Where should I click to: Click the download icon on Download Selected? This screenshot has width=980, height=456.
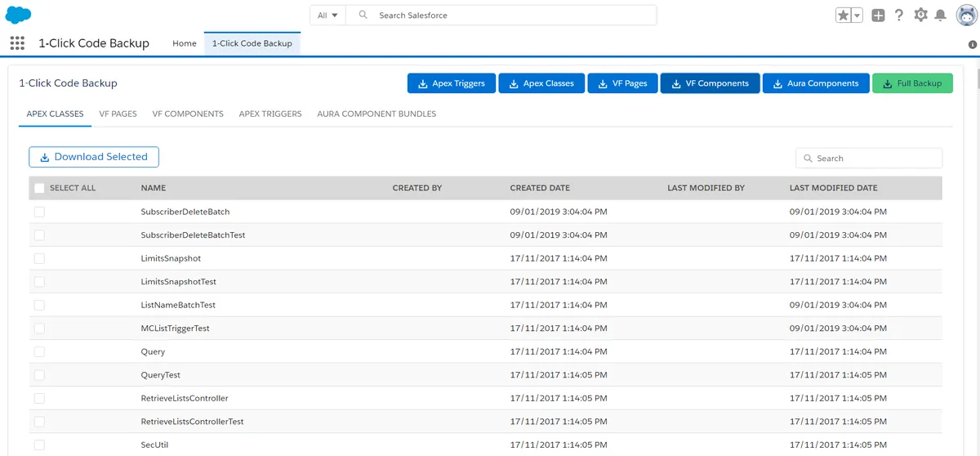45,157
